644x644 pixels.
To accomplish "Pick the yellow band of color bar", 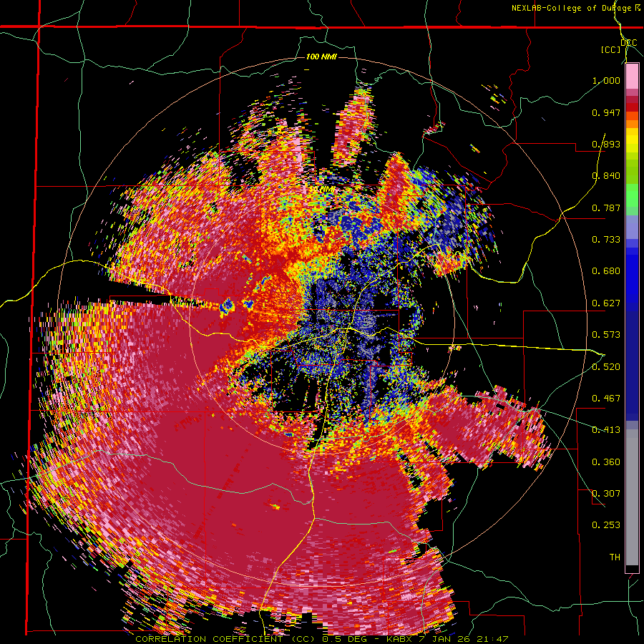I will point(632,141).
